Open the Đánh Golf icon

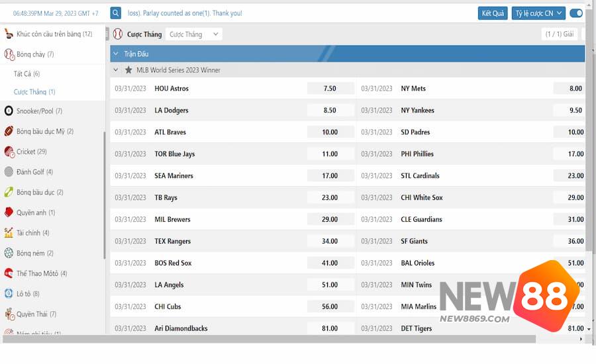pyautogui.click(x=9, y=172)
